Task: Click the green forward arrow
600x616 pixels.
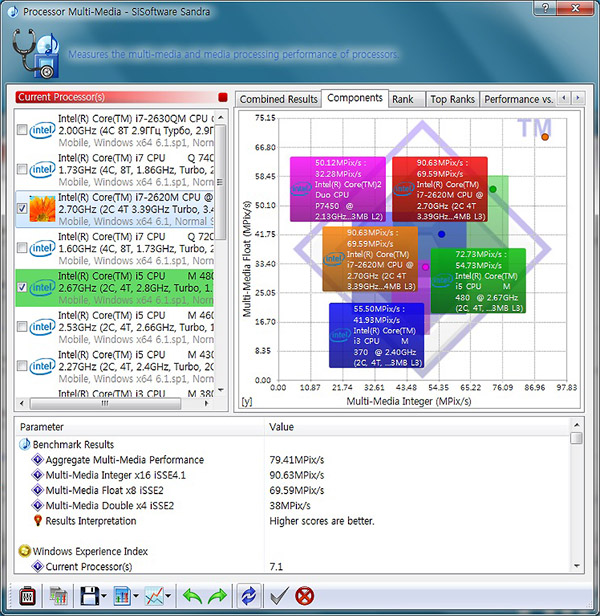Action: pyautogui.click(x=217, y=596)
